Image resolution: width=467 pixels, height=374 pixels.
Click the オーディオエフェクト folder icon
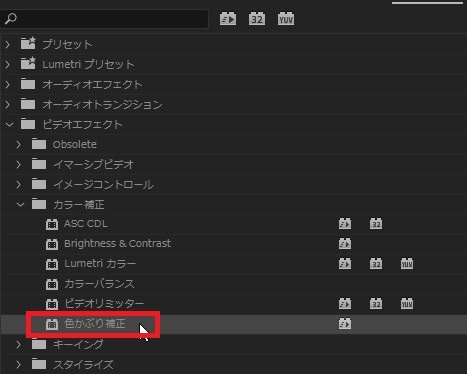pos(28,84)
